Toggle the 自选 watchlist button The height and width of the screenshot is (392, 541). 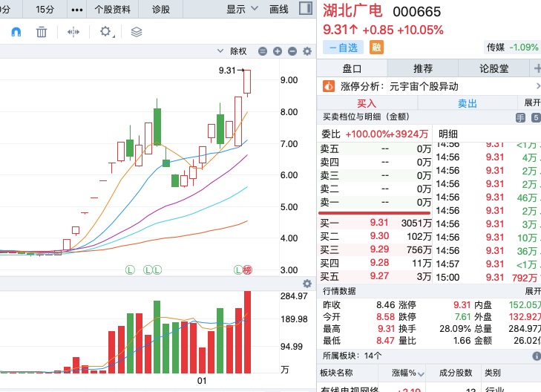pyautogui.click(x=344, y=48)
